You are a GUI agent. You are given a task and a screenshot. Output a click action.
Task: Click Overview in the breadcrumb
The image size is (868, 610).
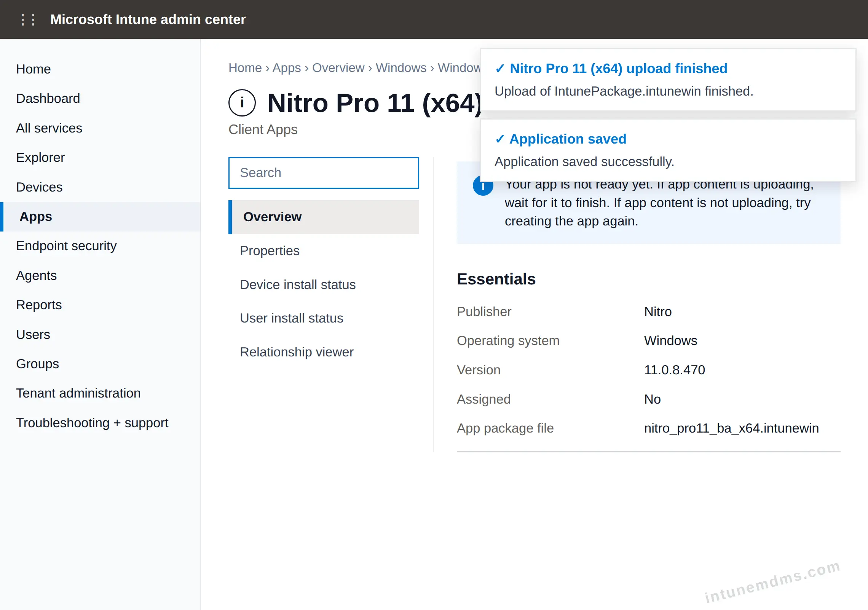click(x=338, y=68)
